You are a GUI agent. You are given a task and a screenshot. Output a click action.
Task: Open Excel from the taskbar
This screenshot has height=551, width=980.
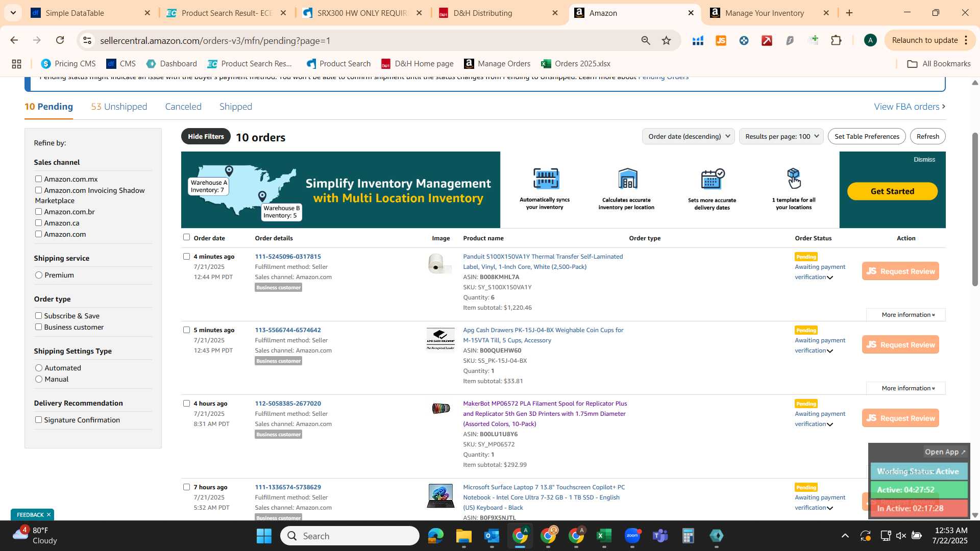pos(604,536)
